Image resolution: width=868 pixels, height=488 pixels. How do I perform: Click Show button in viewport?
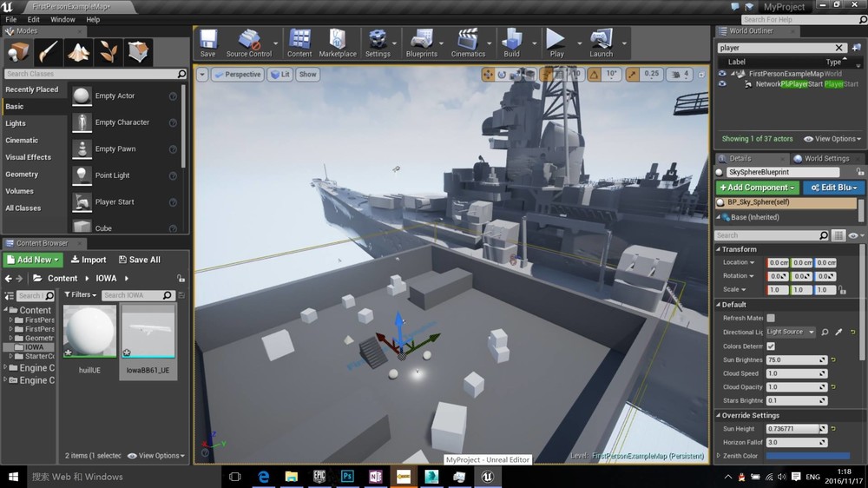click(x=308, y=74)
